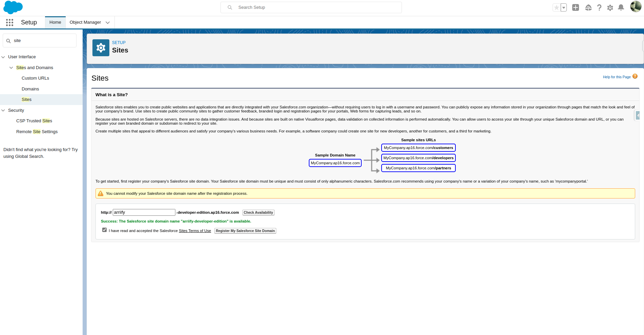Switch to the Home tab

tap(55, 22)
